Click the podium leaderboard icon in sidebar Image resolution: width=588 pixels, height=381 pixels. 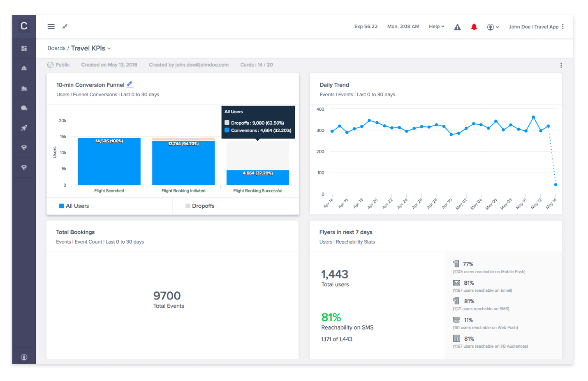coord(24,68)
